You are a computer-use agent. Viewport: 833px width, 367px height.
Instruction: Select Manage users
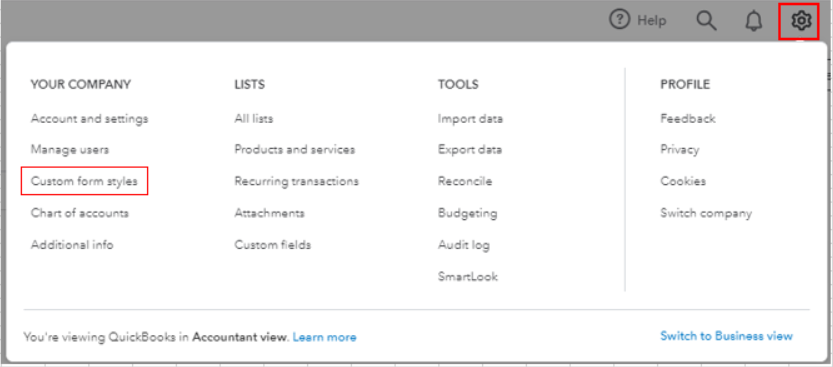(x=70, y=150)
